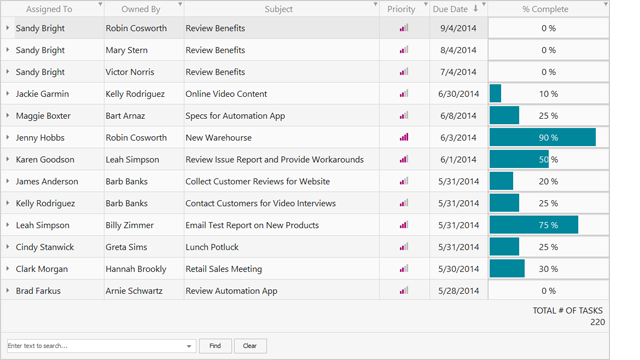640x360 pixels.
Task: Sort by the Subject column header
Action: click(278, 9)
